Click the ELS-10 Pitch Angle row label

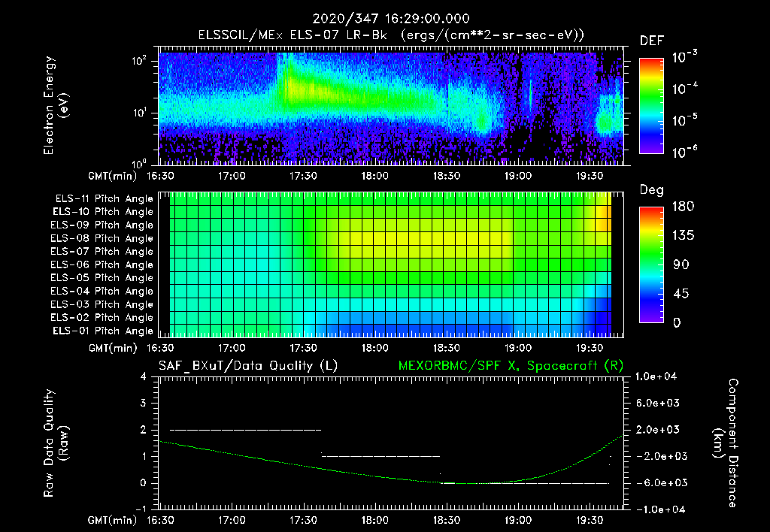point(103,212)
